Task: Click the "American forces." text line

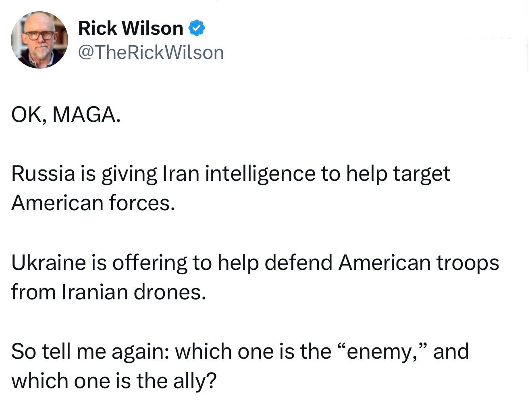Action: pyautogui.click(x=93, y=203)
